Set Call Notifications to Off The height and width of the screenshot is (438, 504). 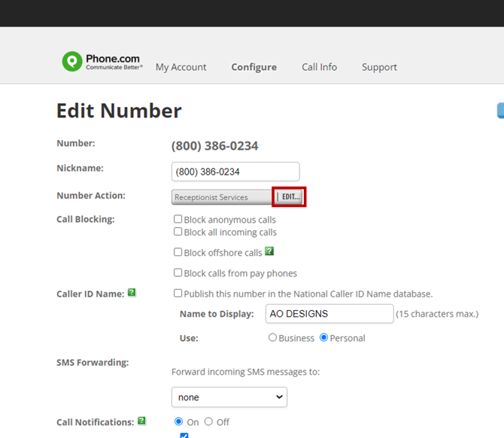(208, 421)
